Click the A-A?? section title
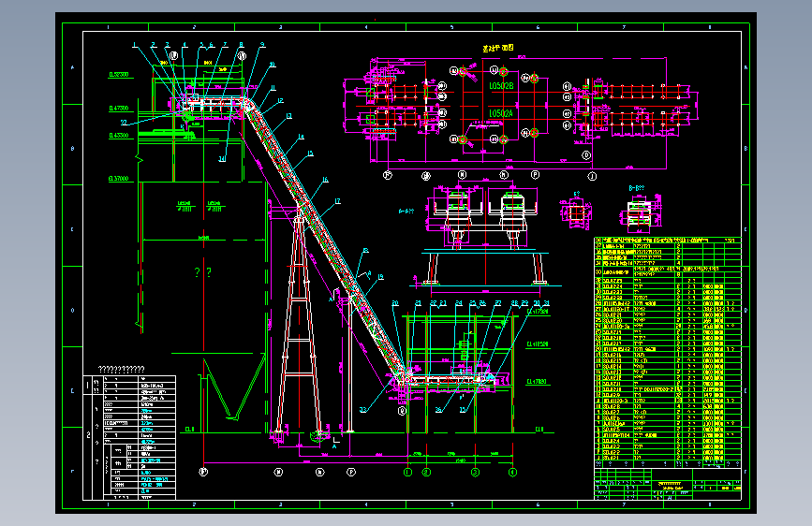This screenshot has width=812, height=526. (x=406, y=212)
